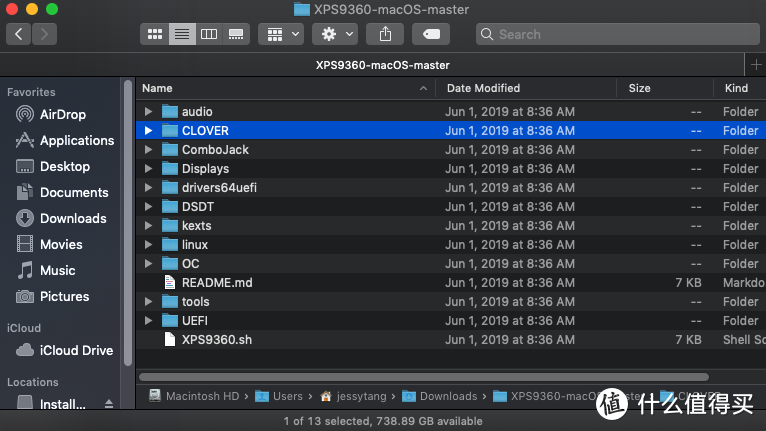Go to Downloads in path bar
The width and height of the screenshot is (766, 431).
pyautogui.click(x=440, y=396)
